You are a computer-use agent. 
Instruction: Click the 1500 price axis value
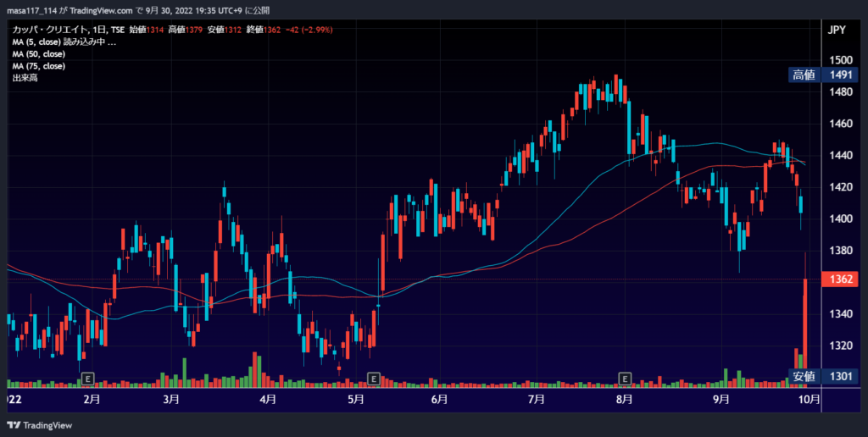tap(842, 60)
